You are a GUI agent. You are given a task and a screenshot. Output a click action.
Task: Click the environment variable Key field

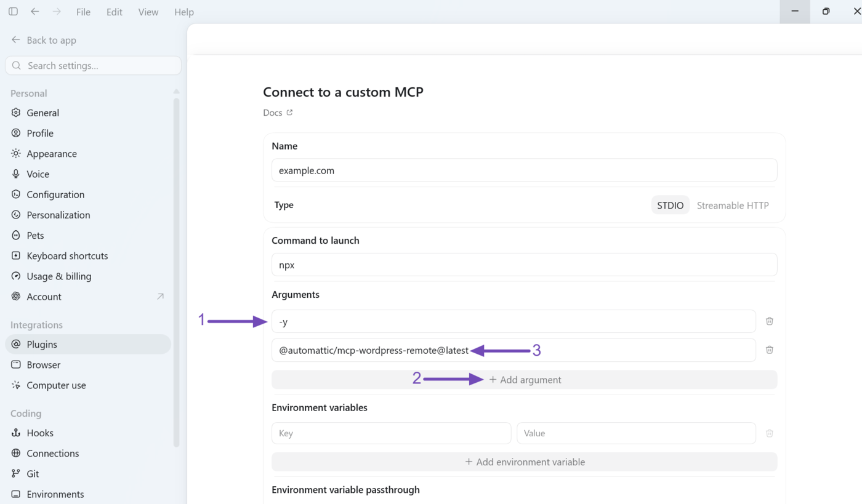[391, 433]
